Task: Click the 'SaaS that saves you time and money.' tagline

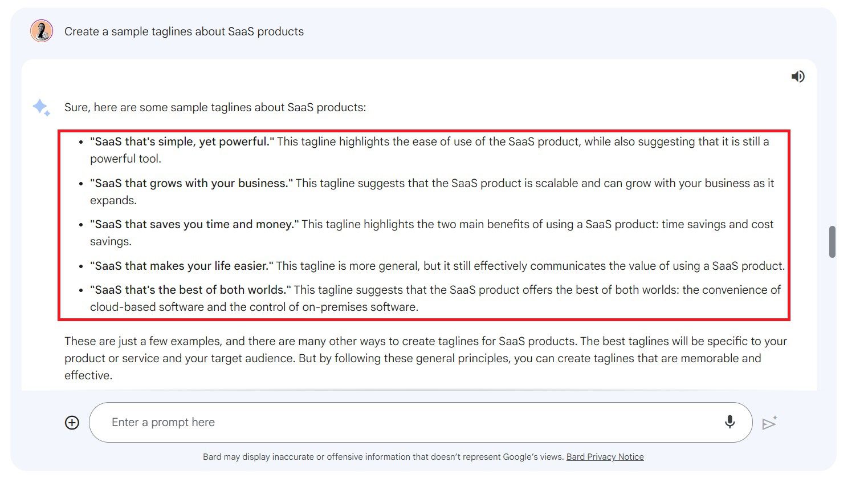Action: (x=194, y=224)
